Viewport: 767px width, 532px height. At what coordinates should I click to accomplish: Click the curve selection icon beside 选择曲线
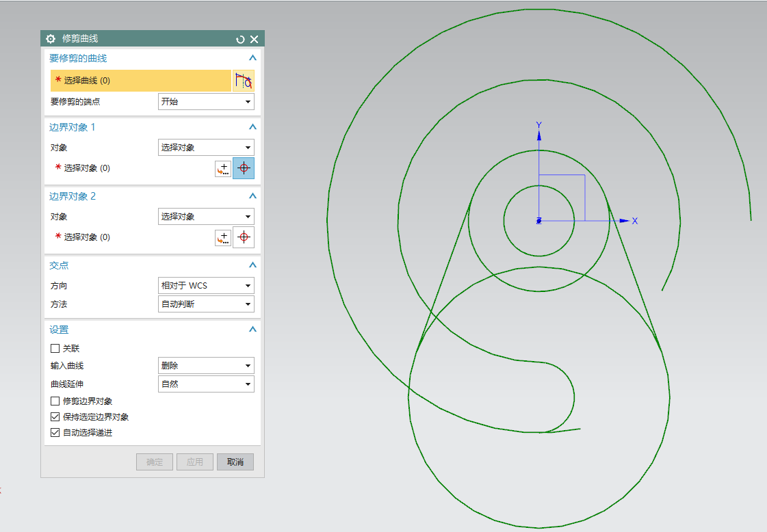[x=243, y=81]
